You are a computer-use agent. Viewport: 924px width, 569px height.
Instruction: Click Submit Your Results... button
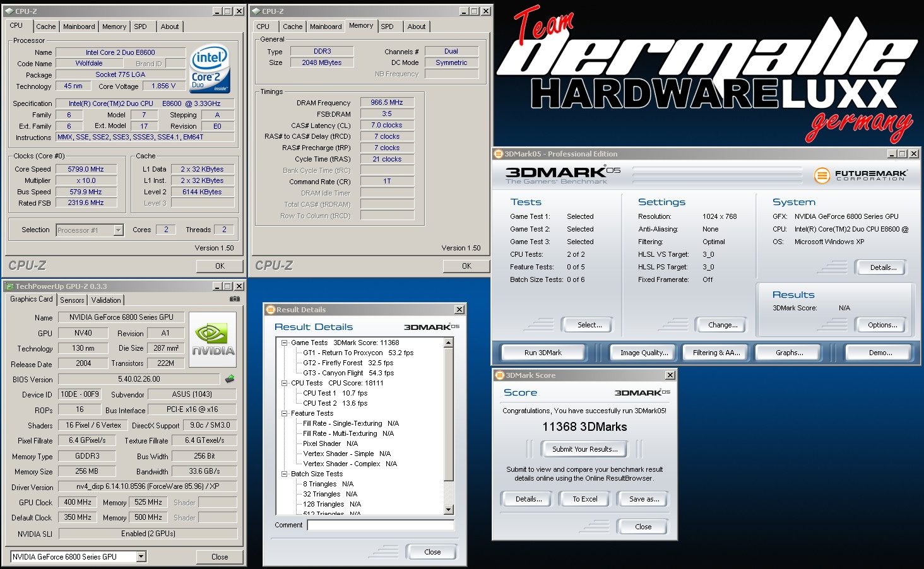click(x=584, y=449)
